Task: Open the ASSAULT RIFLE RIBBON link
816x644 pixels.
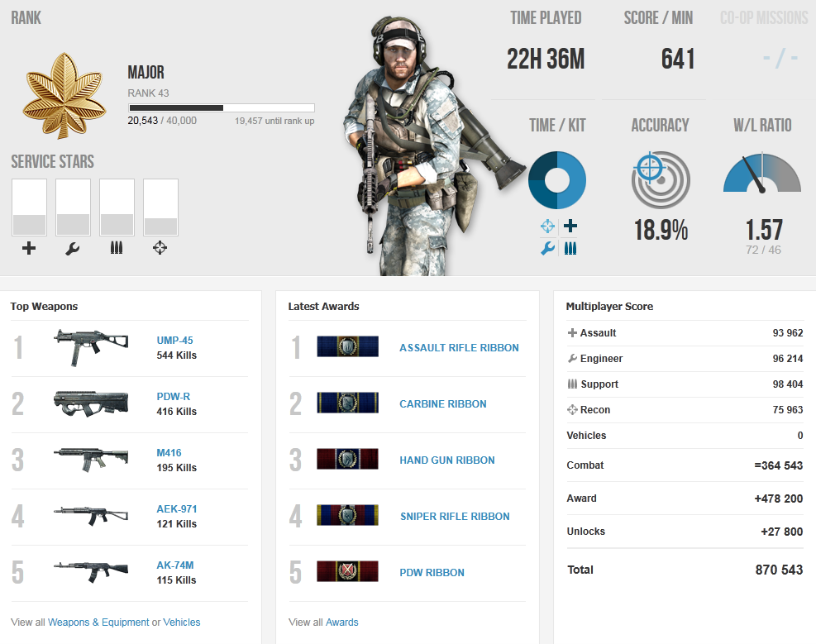Action: 459,347
